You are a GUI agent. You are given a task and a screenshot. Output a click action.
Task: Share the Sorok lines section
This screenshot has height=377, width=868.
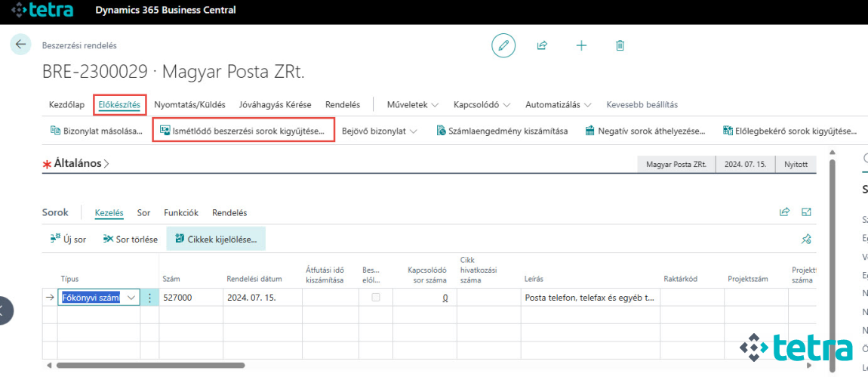click(x=784, y=212)
